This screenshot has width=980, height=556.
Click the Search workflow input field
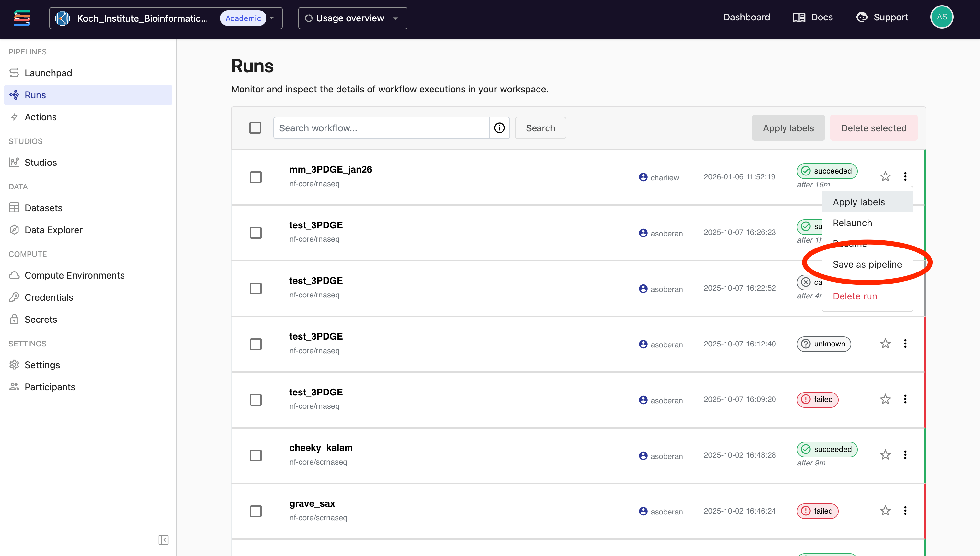click(381, 128)
